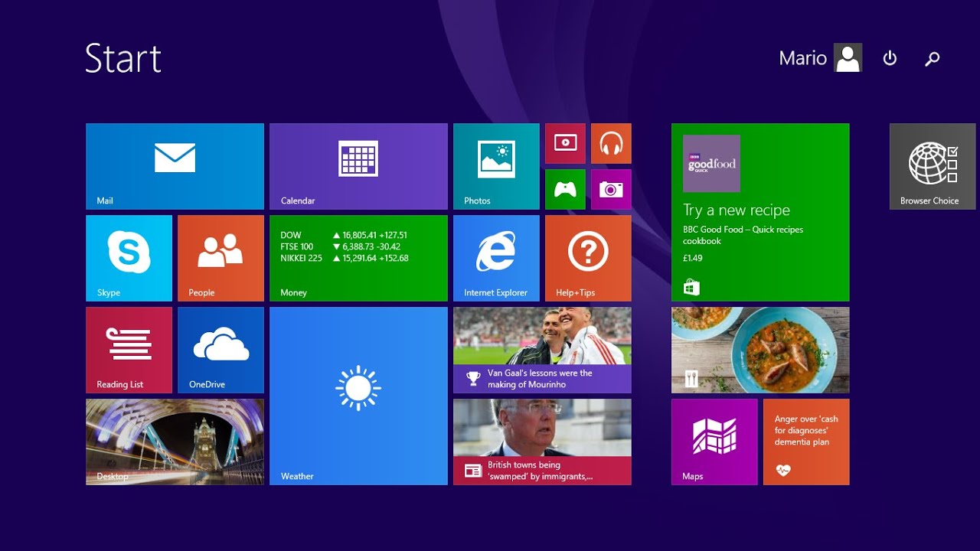Click the newspaper icon on news tile

[x=473, y=470]
